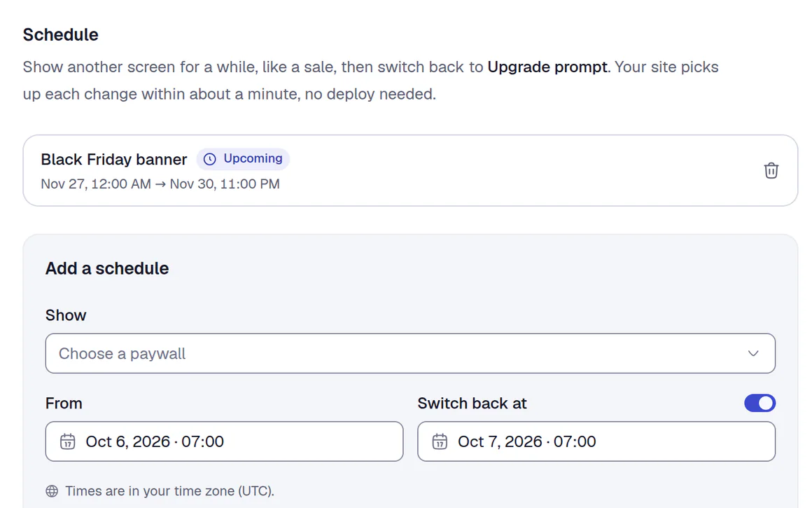Viewport: 812px width, 508px height.
Task: Open the Choose a paywall dropdown
Action: (410, 353)
